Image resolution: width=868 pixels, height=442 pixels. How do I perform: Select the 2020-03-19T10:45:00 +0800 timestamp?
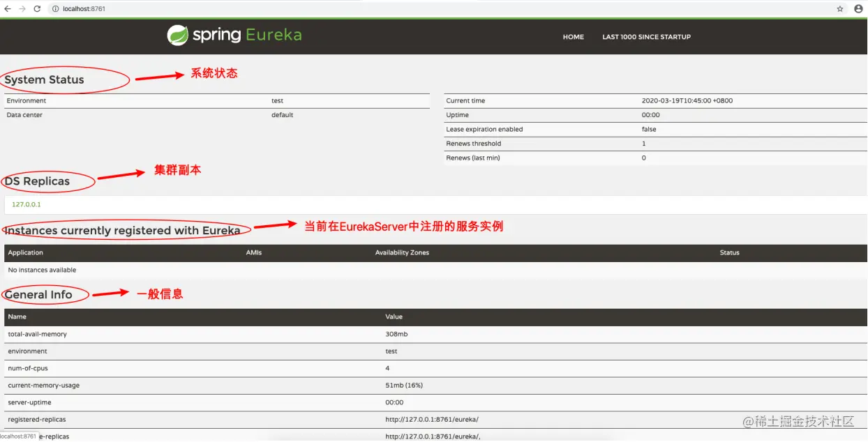tap(687, 101)
